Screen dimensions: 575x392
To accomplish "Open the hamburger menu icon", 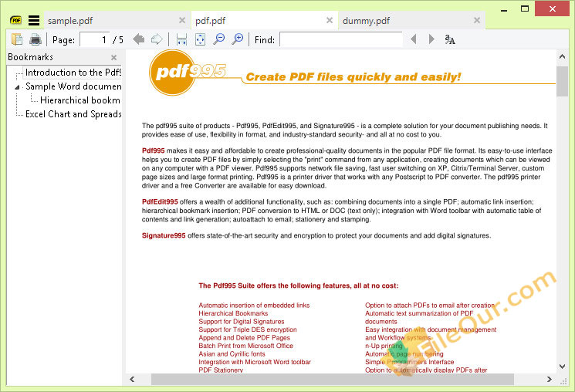I will coord(34,21).
